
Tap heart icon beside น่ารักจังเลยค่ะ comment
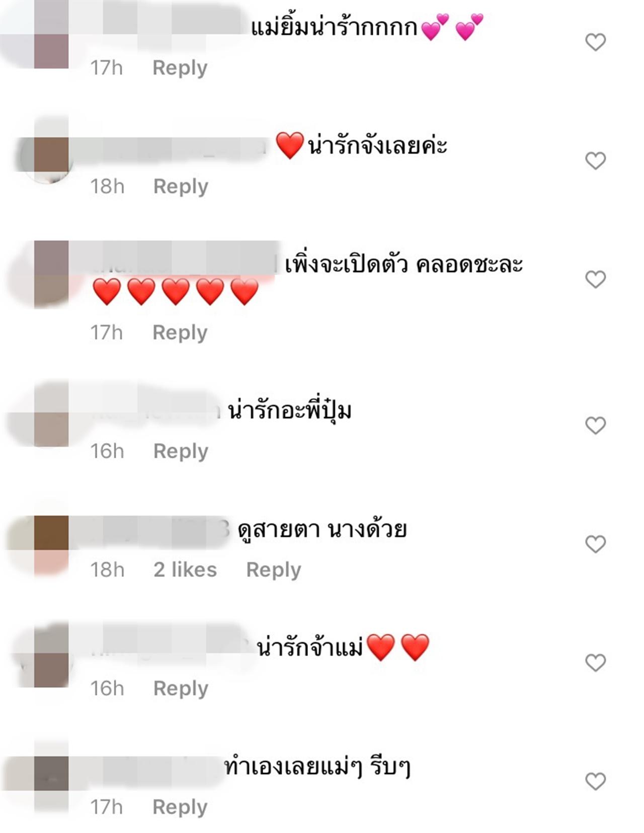click(595, 161)
